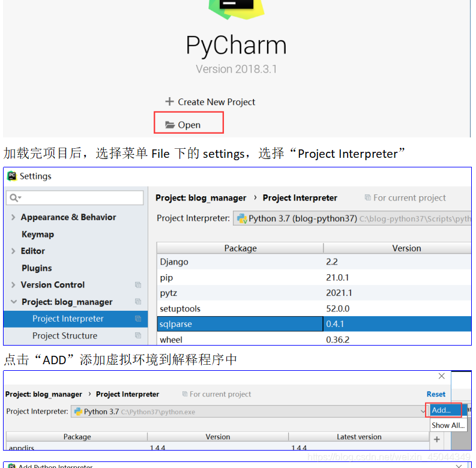Click the PyCharm icon in the Settings title bar
The height and width of the screenshot is (468, 476).
(12, 176)
